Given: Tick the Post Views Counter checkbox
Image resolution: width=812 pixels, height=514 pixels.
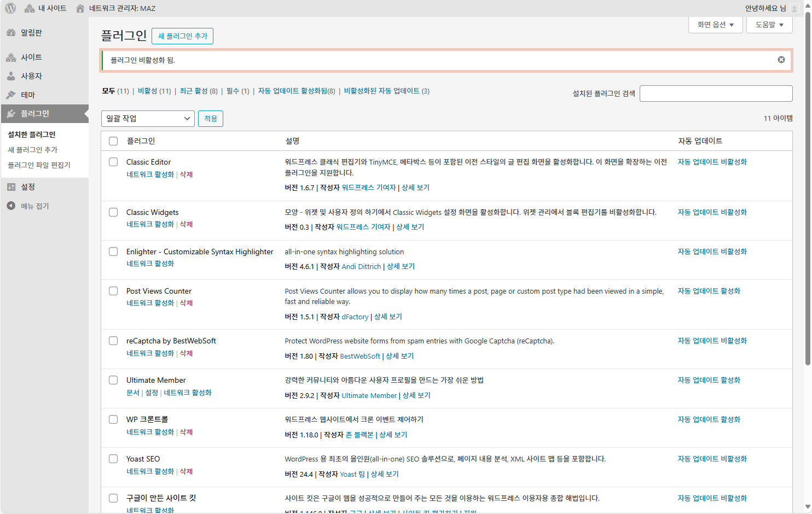Looking at the screenshot, I should tap(113, 291).
